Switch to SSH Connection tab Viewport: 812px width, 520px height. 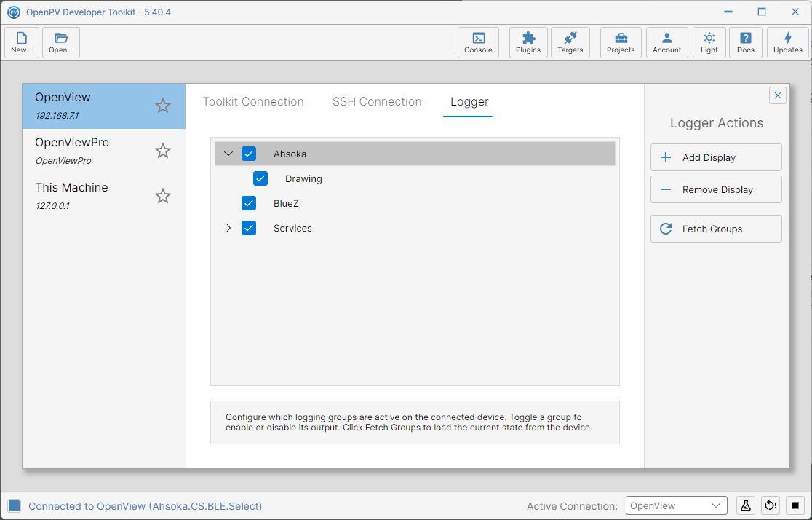click(377, 102)
